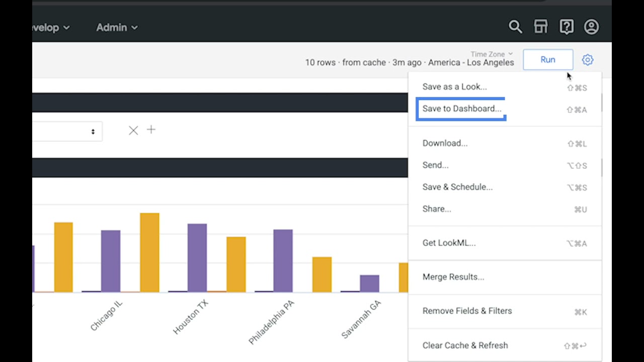Remove filter with the X icon
This screenshot has width=644, height=362.
tap(133, 131)
